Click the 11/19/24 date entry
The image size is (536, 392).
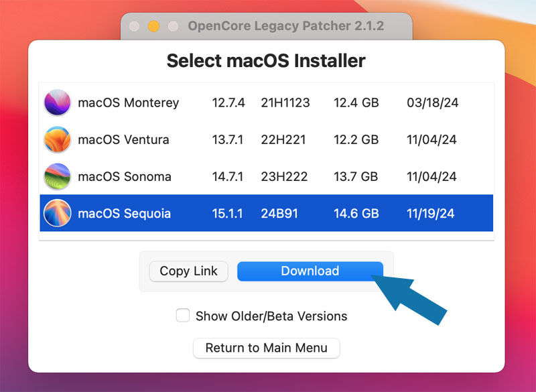(x=430, y=214)
